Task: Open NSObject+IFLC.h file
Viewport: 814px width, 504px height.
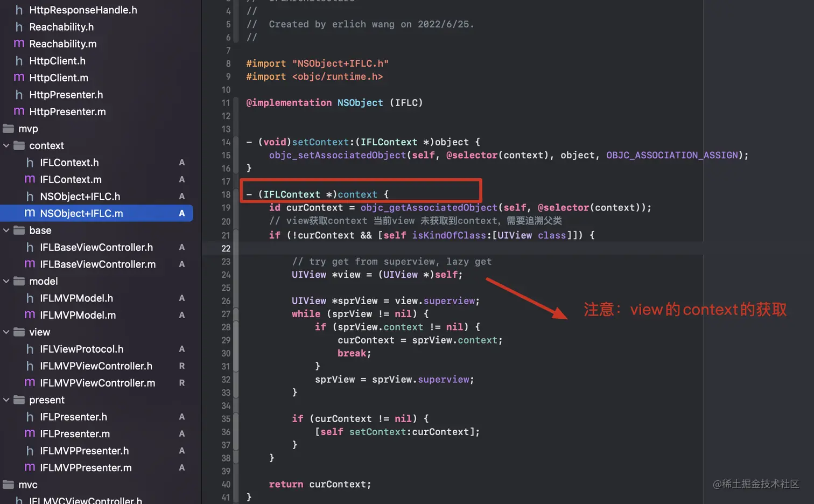Action: (x=80, y=197)
